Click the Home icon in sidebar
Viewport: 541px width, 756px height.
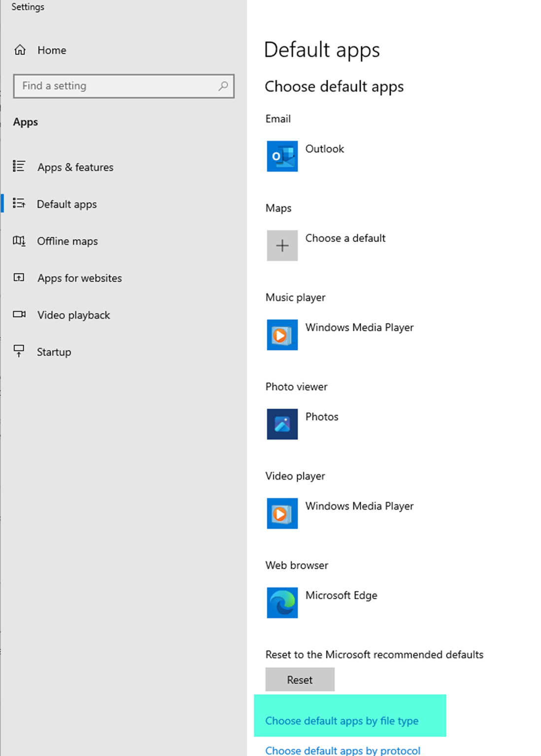20,50
